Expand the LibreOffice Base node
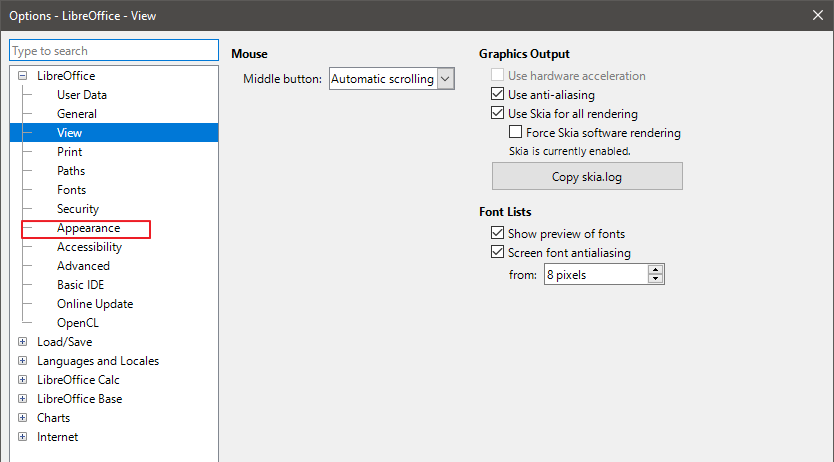The height and width of the screenshot is (462, 834). click(x=22, y=399)
